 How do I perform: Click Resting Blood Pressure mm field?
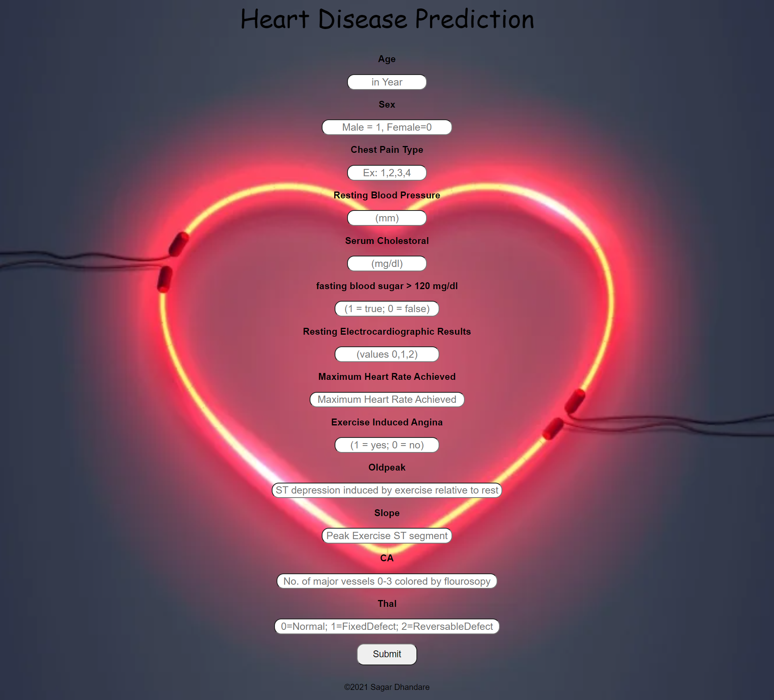(x=387, y=218)
